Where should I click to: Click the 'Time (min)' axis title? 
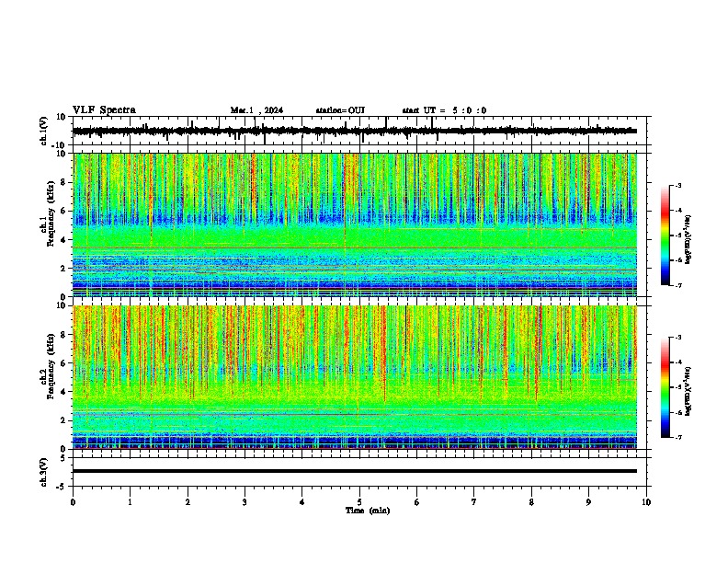(x=368, y=511)
